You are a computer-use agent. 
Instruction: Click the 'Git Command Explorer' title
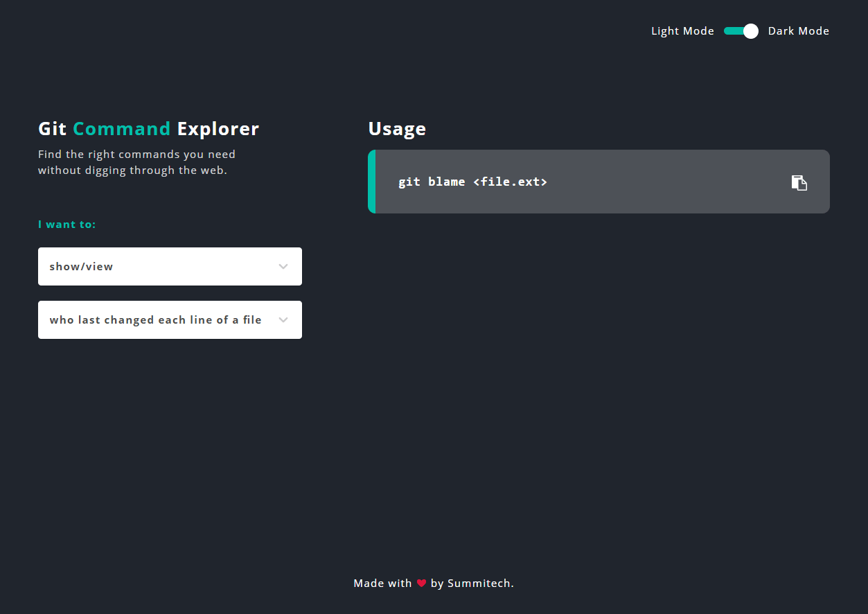[148, 129]
